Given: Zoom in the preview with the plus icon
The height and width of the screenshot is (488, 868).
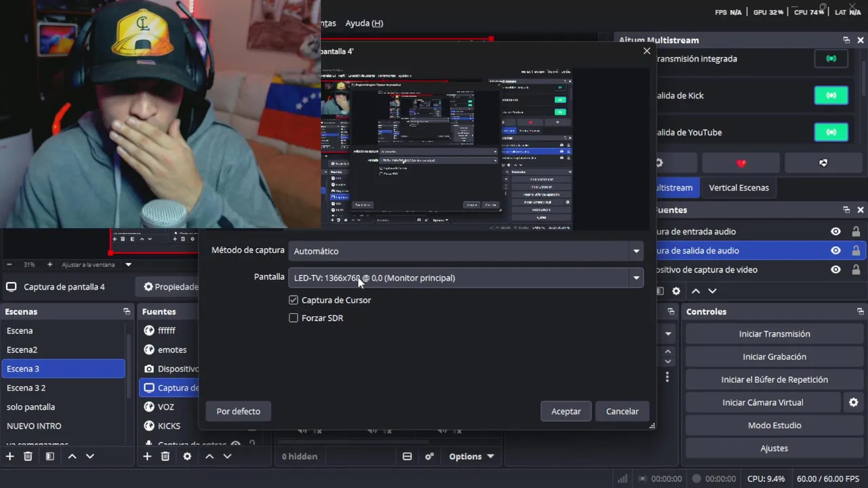Looking at the screenshot, I should pos(50,264).
